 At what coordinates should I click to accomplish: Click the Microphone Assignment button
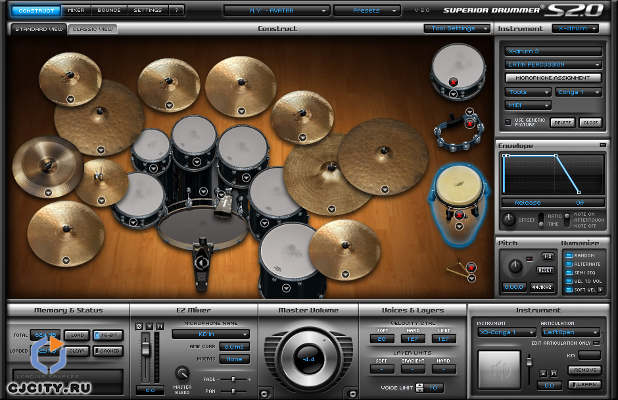pyautogui.click(x=553, y=78)
